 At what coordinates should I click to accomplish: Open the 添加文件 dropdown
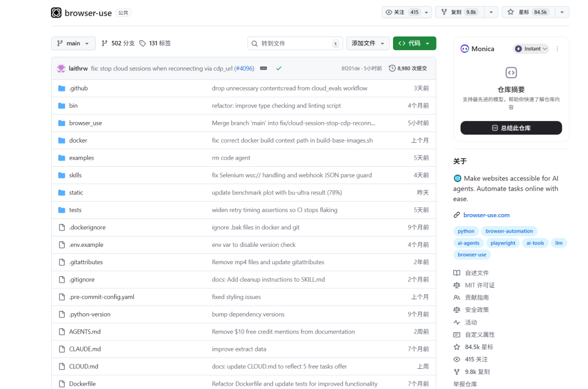(368, 44)
